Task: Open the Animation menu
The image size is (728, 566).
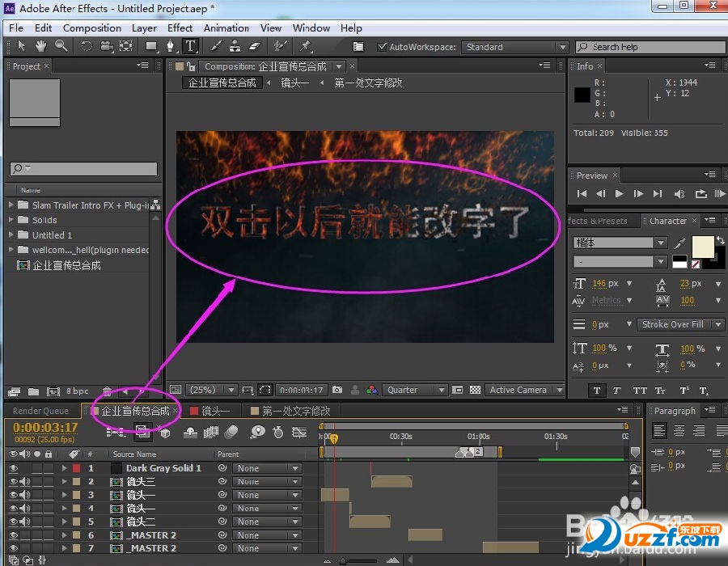Action: pyautogui.click(x=226, y=27)
